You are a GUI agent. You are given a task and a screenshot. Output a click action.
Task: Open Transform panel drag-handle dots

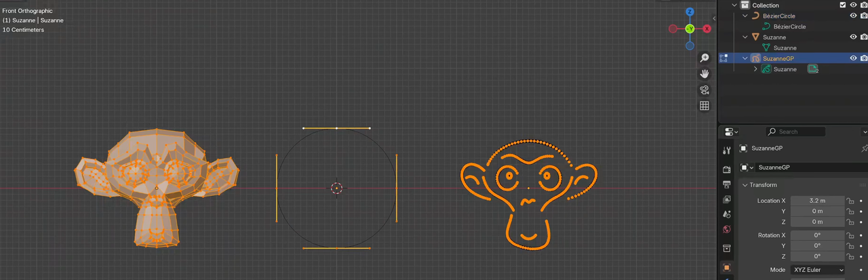(863, 185)
